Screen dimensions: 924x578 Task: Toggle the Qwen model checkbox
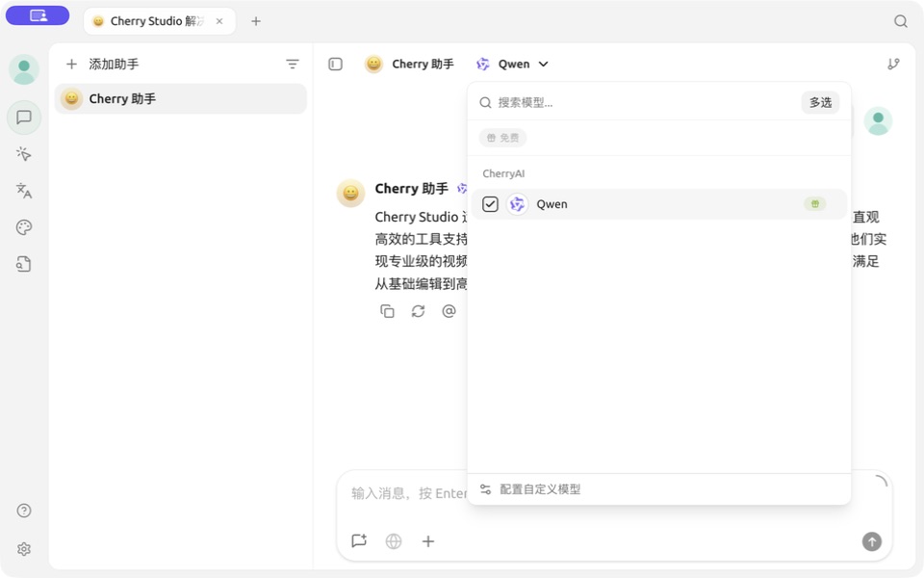(x=490, y=204)
